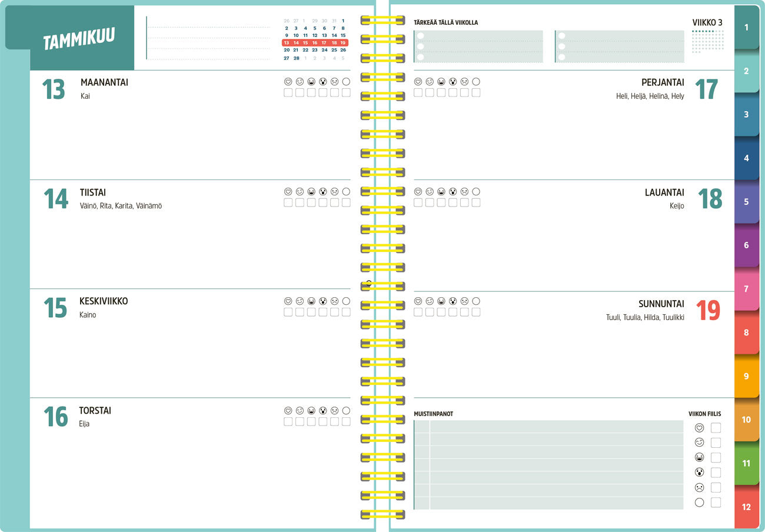
Task: Open month tab 1 on the right edge
Action: coord(747,28)
